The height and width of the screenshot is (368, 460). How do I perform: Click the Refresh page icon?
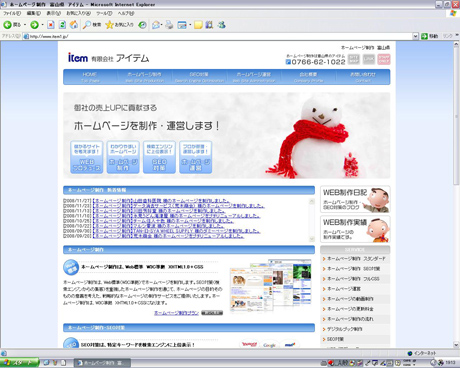tap(62, 25)
